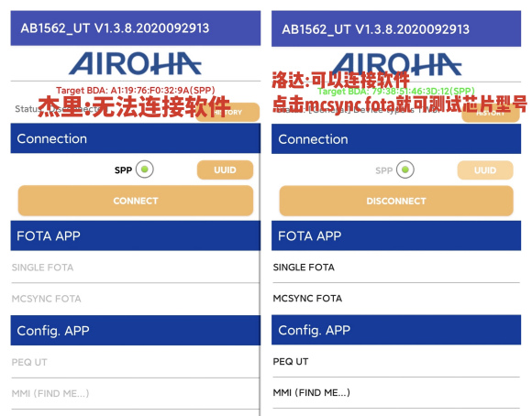Click AIROHA logo in left screen

[135, 63]
